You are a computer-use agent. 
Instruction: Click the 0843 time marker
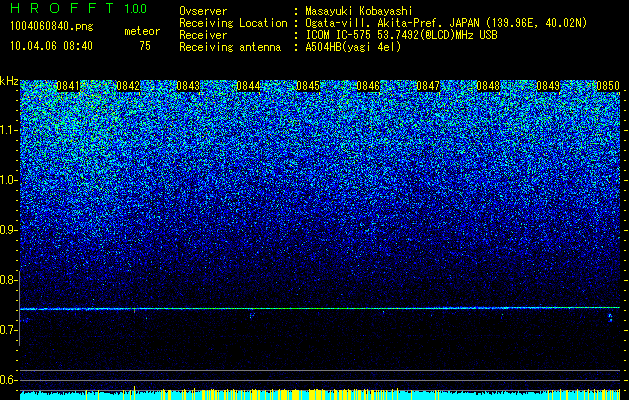pos(188,86)
